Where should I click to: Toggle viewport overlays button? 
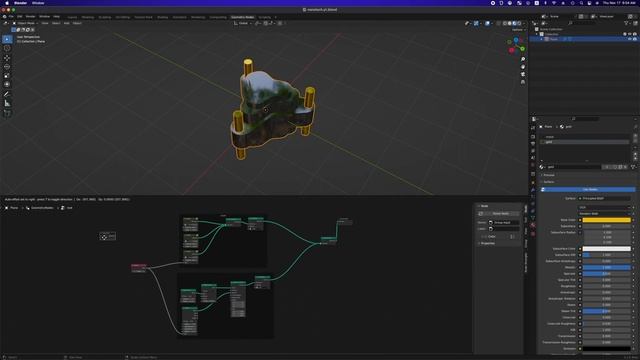pos(487,23)
